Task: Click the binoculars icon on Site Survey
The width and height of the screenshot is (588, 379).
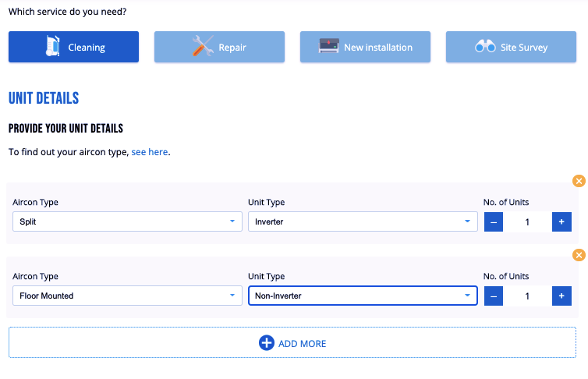Action: [485, 47]
